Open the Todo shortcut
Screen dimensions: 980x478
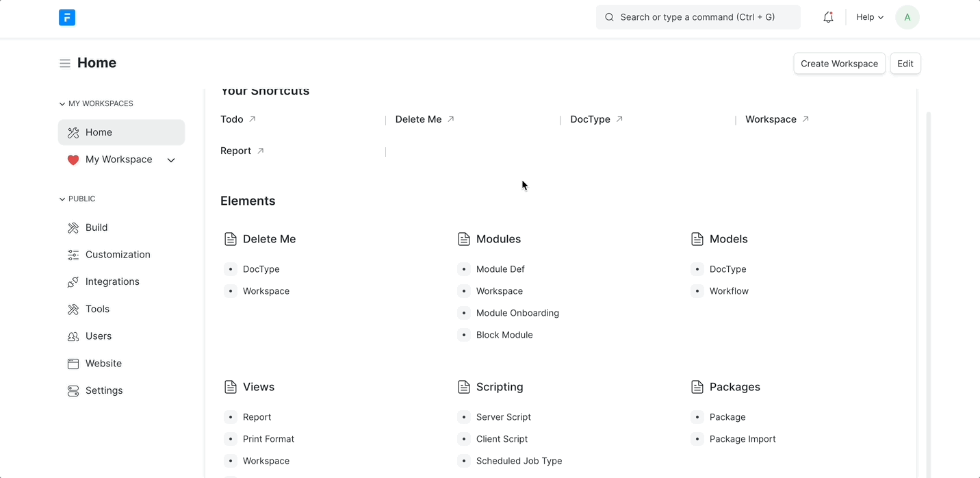tap(232, 119)
